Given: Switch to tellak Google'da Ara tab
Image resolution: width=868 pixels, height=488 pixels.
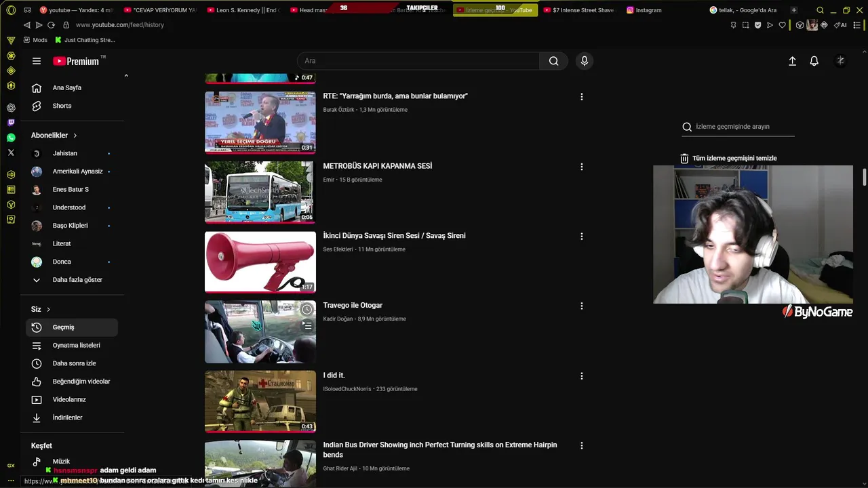Looking at the screenshot, I should [x=743, y=10].
